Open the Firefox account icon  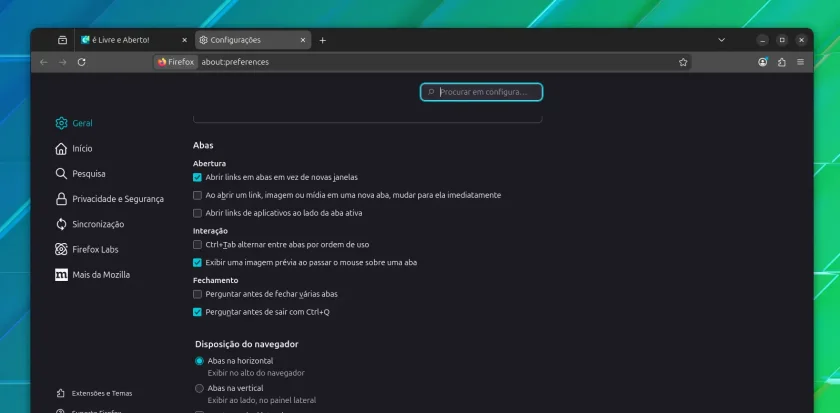click(x=763, y=62)
